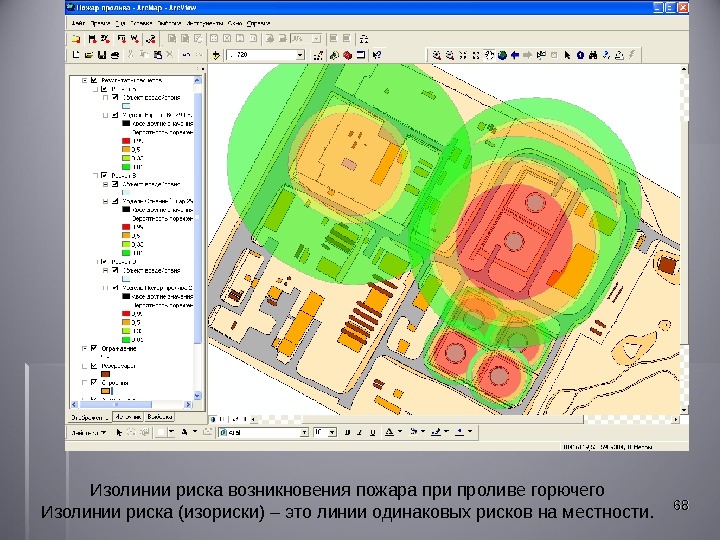Select the Zoom Out magnifier tool
Viewport: 720px width, 540px height.
(450, 55)
